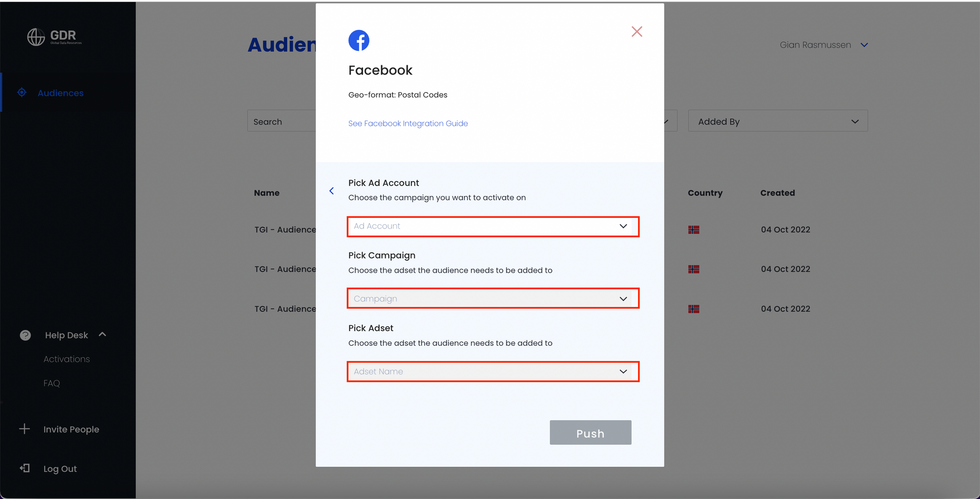Click the Audiences target icon in sidebar
The height and width of the screenshot is (499, 980).
click(x=22, y=92)
